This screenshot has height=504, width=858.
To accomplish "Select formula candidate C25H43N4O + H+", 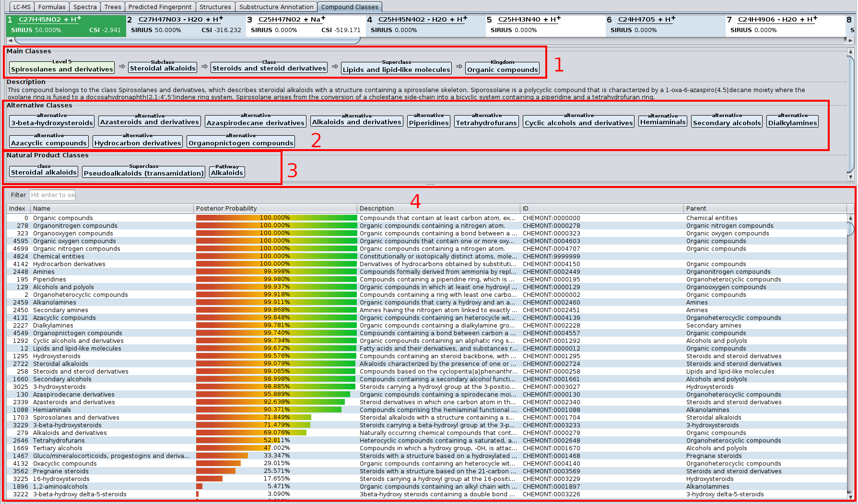I will point(545,25).
